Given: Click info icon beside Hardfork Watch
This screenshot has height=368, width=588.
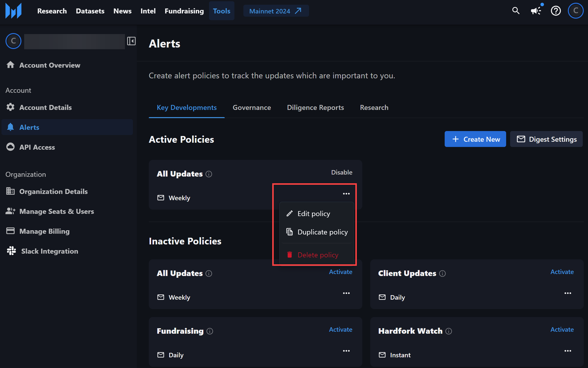Looking at the screenshot, I should pyautogui.click(x=449, y=331).
